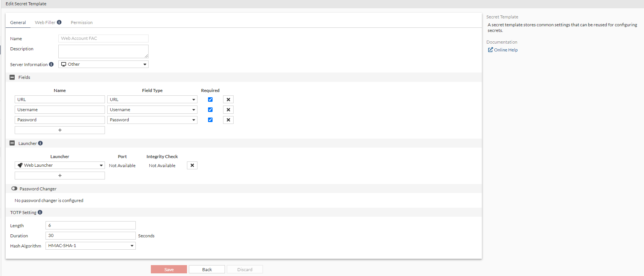Uncheck Required for the Username field

tap(210, 110)
